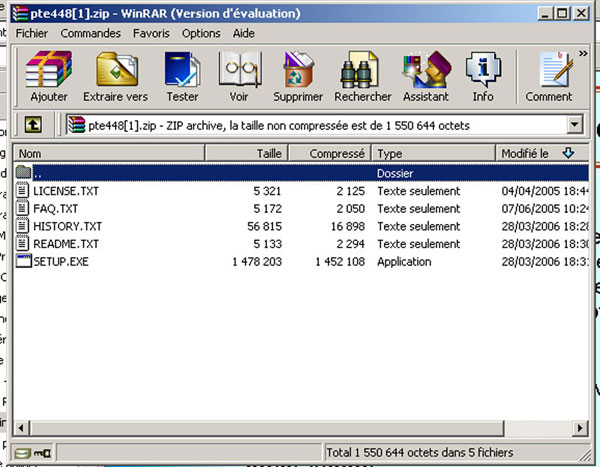Click the WinRAR title bar icon
The height and width of the screenshot is (467, 600).
pyautogui.click(x=20, y=14)
